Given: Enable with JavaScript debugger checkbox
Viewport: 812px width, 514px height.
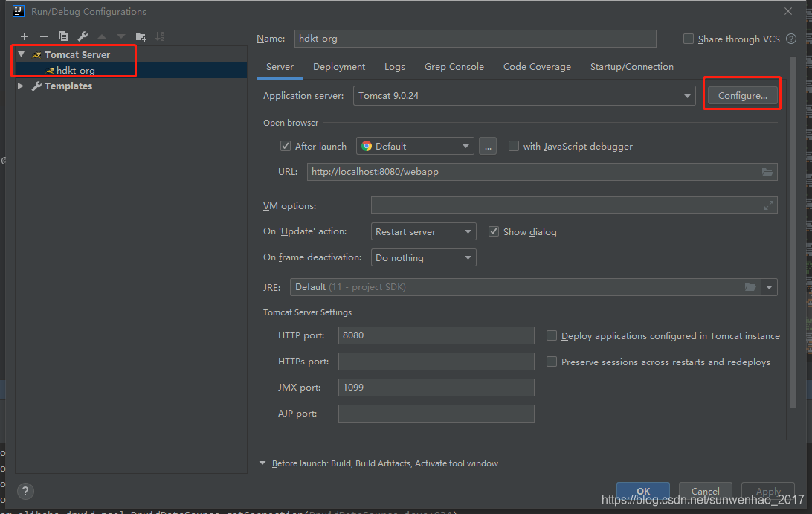Looking at the screenshot, I should pos(514,146).
